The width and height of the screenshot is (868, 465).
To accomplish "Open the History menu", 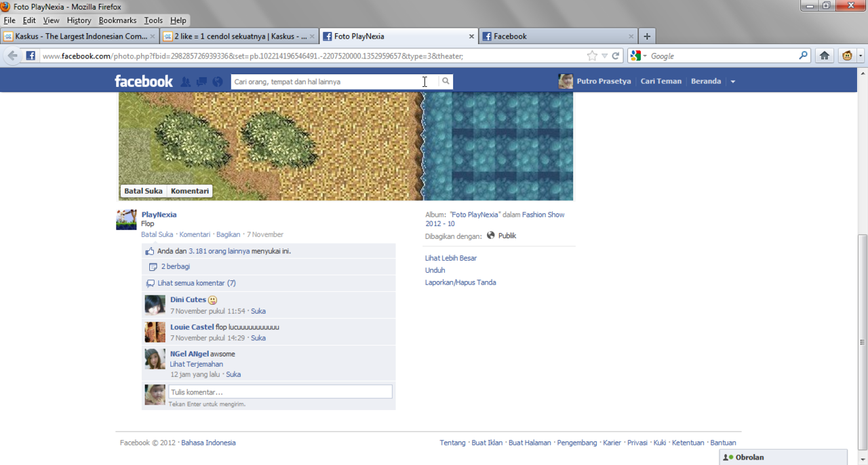I will coord(79,20).
